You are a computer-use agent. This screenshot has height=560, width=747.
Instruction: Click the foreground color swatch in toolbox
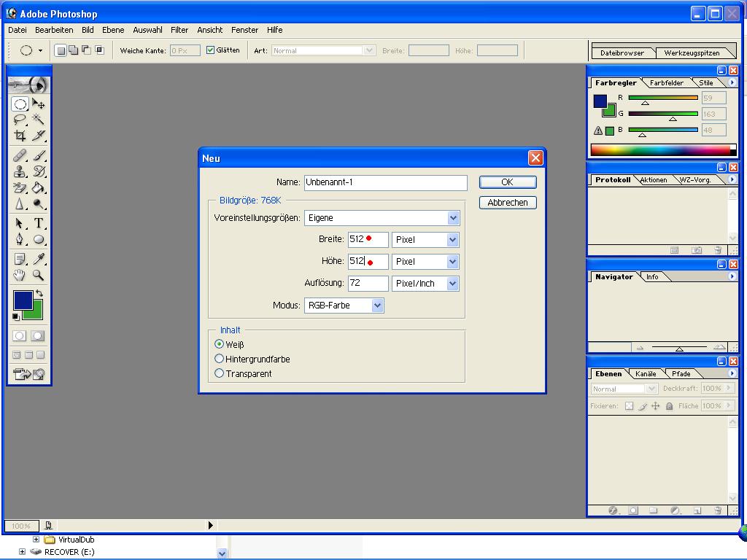22,299
